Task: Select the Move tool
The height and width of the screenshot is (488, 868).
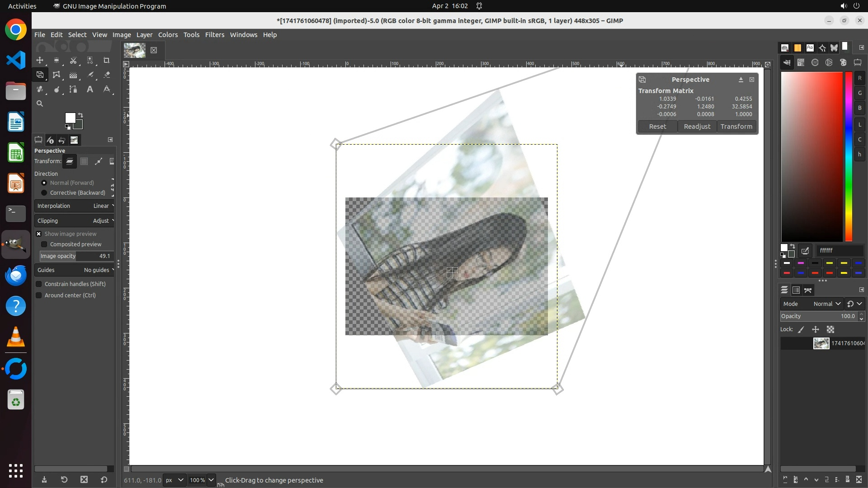Action: point(40,60)
